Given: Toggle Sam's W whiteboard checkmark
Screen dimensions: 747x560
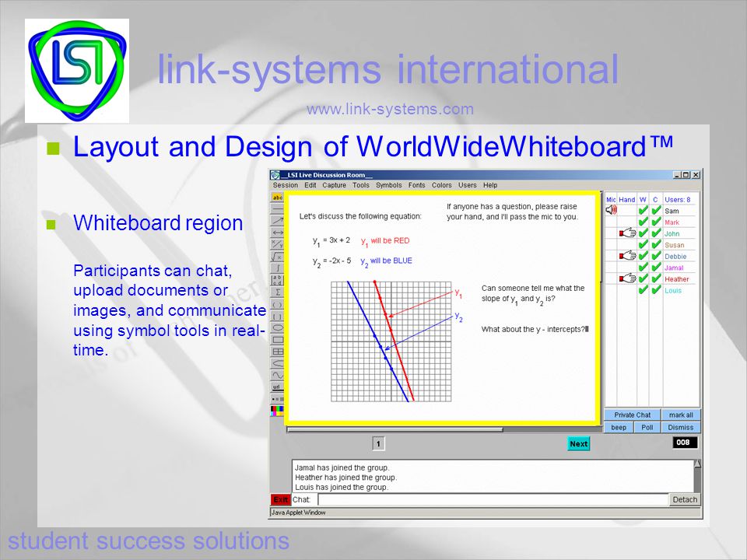Looking at the screenshot, I should [x=644, y=210].
